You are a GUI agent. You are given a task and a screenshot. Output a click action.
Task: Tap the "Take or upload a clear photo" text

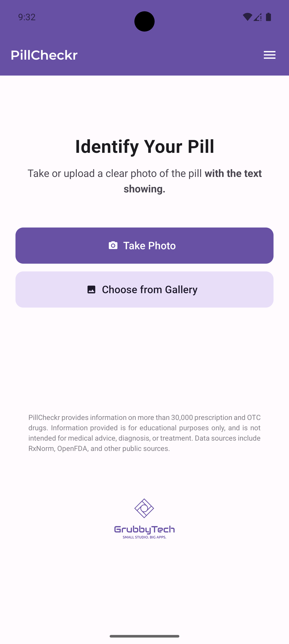click(x=115, y=173)
